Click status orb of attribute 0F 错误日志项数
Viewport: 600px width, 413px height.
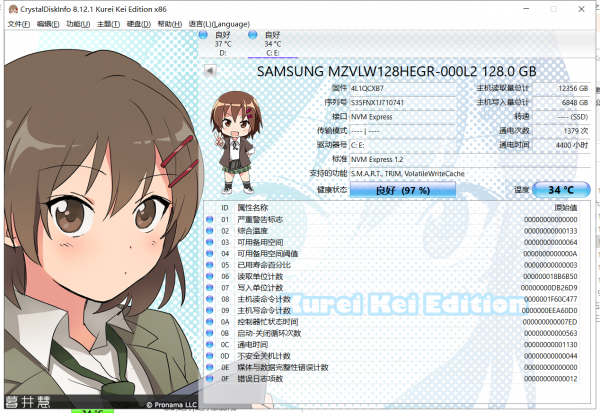(209, 378)
